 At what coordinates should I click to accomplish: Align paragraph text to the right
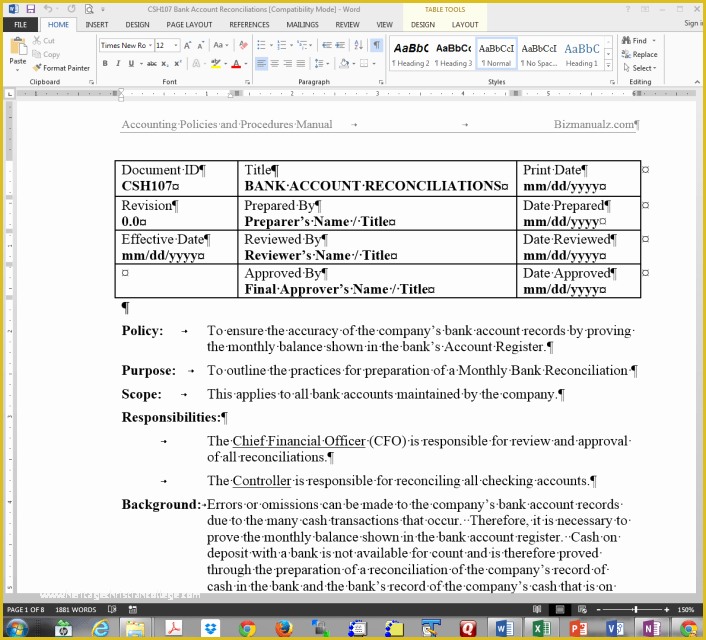tap(288, 64)
